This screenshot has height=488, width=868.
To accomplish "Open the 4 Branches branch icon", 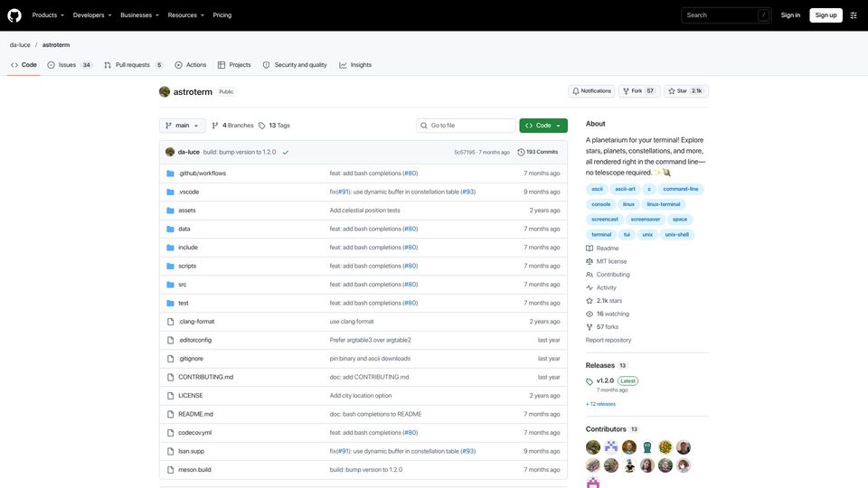I will 215,126.
